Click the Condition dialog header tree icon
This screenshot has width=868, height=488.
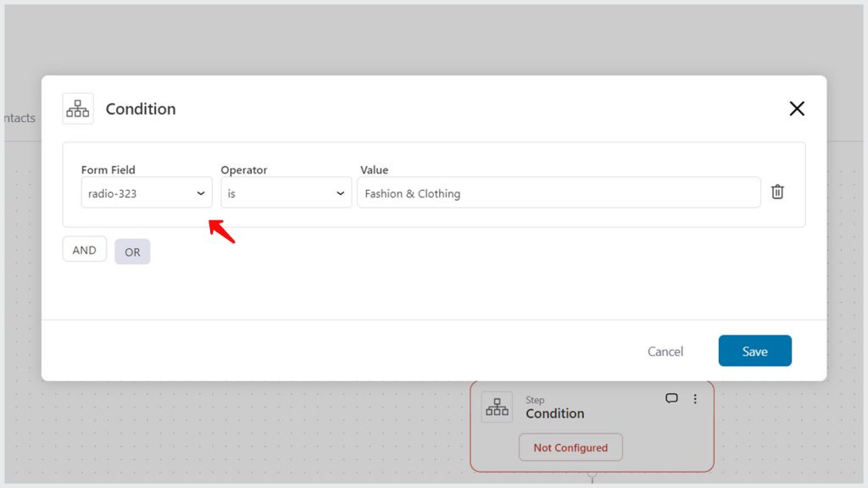(x=77, y=108)
